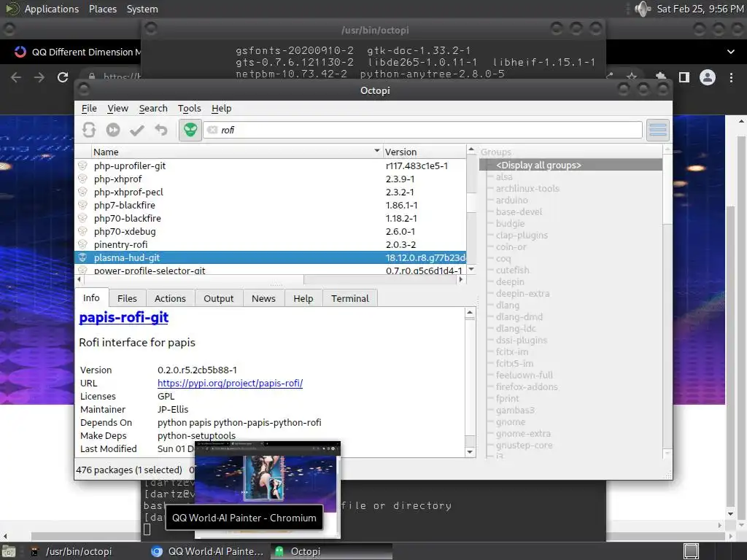This screenshot has width=747, height=560.
Task: Click the Chromium side panel icon
Action: [684, 77]
